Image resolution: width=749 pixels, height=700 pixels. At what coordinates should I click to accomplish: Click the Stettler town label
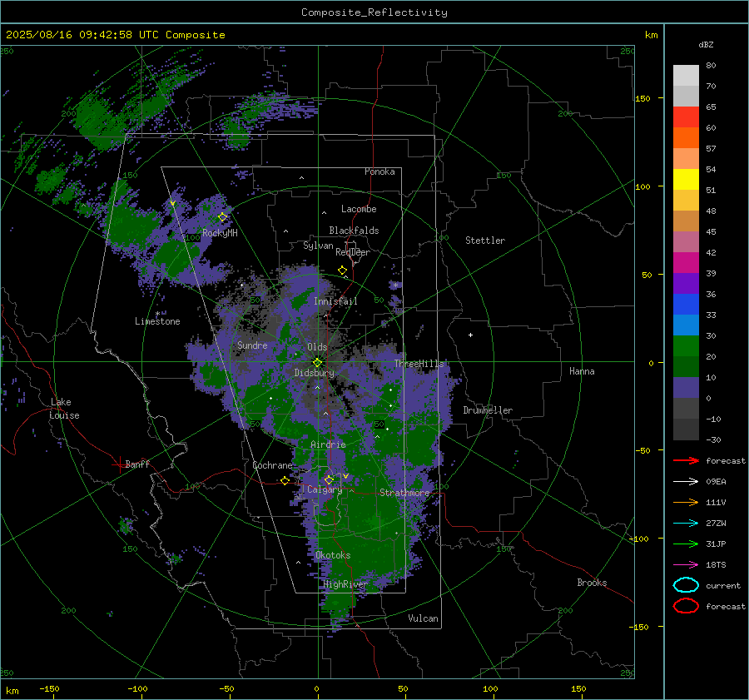(485, 241)
